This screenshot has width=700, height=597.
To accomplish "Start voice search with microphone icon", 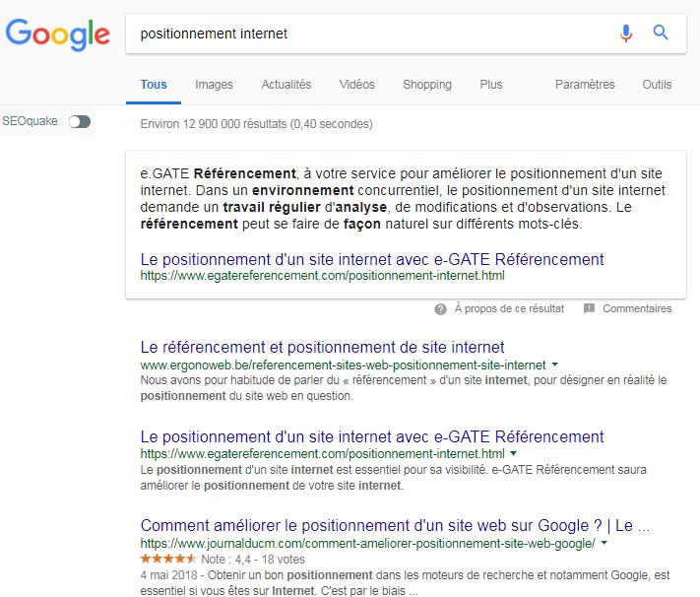I will [626, 33].
